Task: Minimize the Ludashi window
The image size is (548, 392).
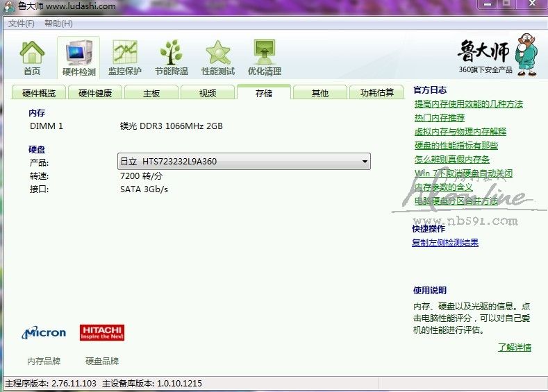Action: [488, 4]
